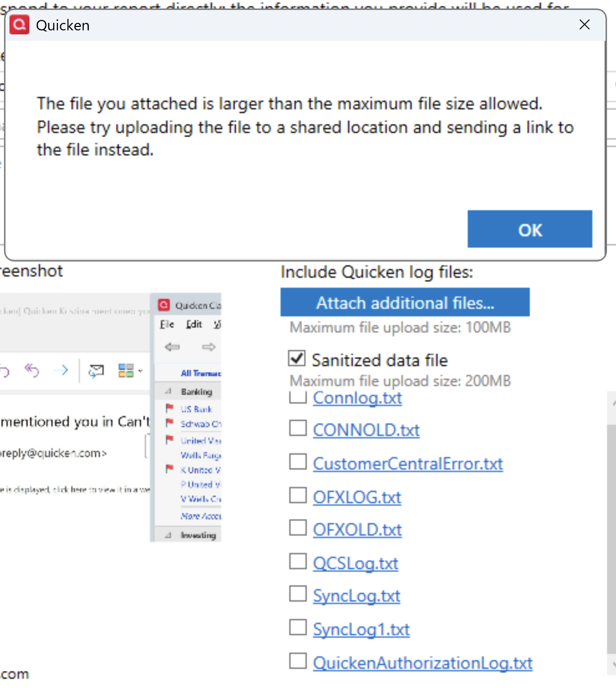Click the scrollbar down arrow in log list
Viewport: 616px width, 692px height.
point(613,665)
